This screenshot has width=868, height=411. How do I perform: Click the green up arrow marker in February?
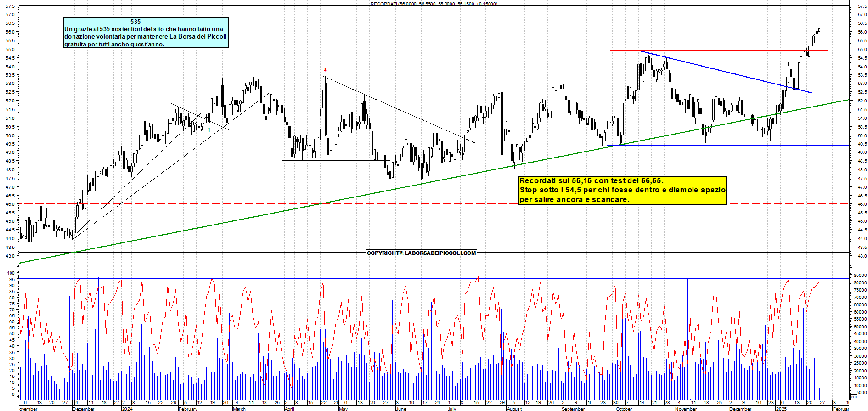point(209,130)
